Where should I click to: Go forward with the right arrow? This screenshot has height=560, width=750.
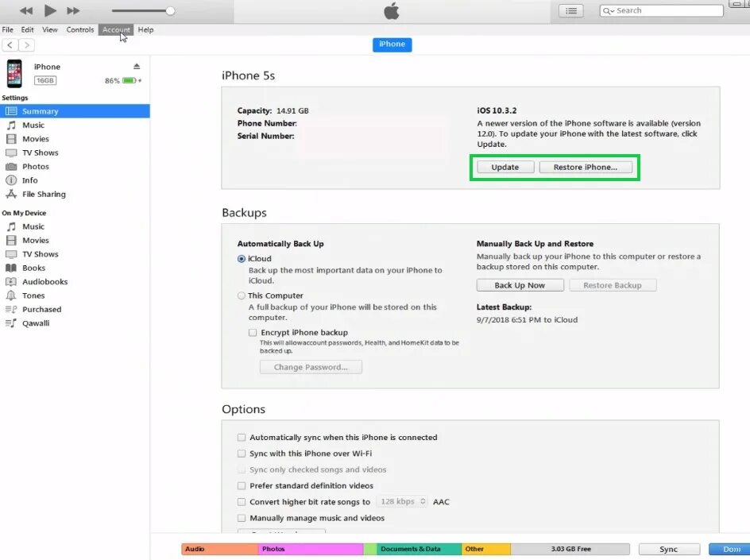click(x=27, y=45)
